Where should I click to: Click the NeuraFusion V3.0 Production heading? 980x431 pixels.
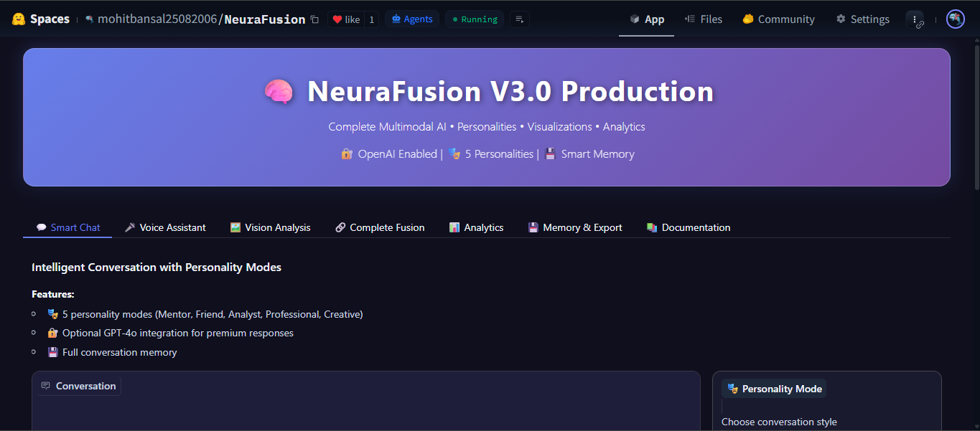(x=510, y=92)
